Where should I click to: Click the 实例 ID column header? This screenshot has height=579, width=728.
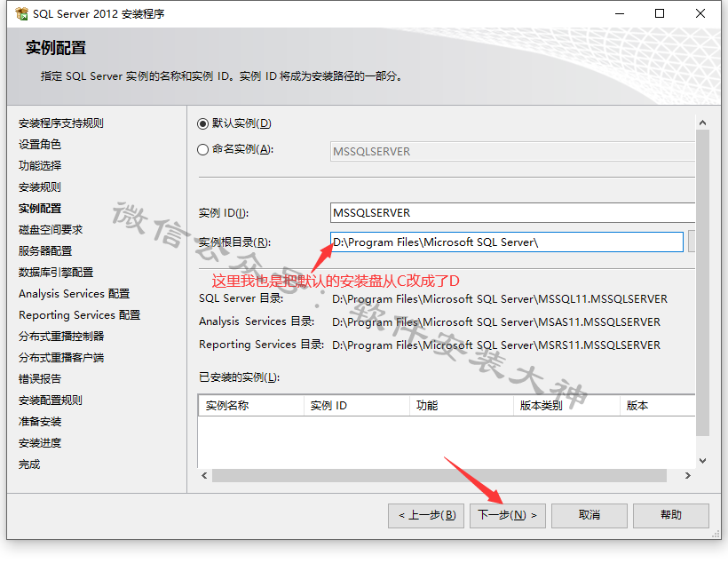pyautogui.click(x=357, y=406)
